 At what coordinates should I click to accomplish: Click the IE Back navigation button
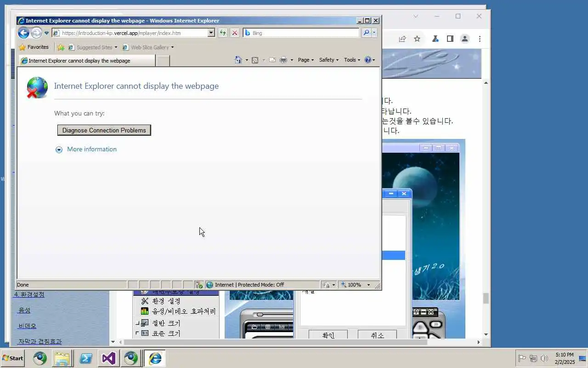tap(23, 33)
